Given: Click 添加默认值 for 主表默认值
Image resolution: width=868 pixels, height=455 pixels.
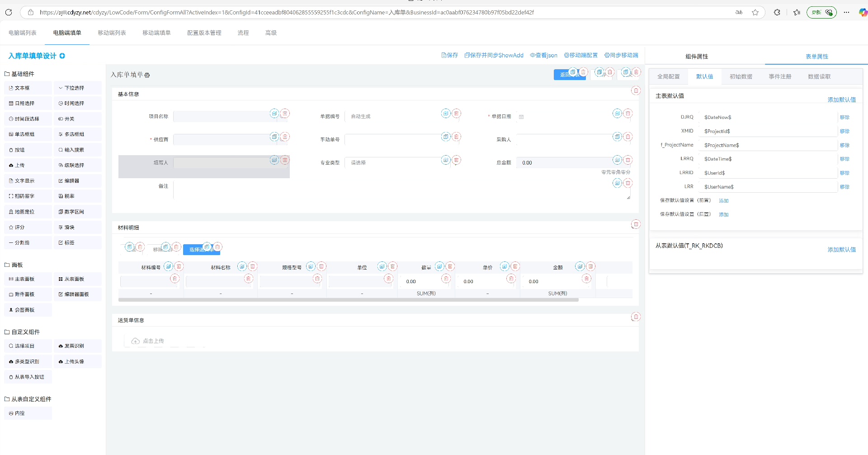Looking at the screenshot, I should [x=841, y=100].
